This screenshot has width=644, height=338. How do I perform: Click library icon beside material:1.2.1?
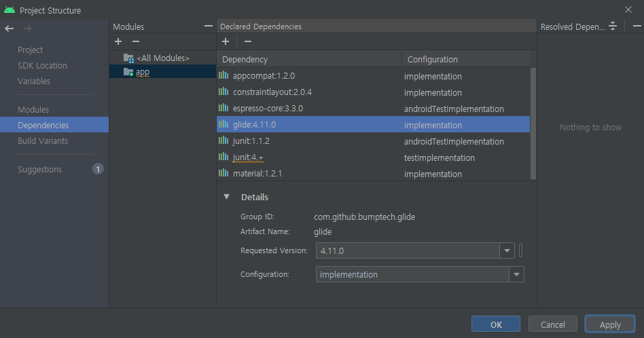click(223, 172)
